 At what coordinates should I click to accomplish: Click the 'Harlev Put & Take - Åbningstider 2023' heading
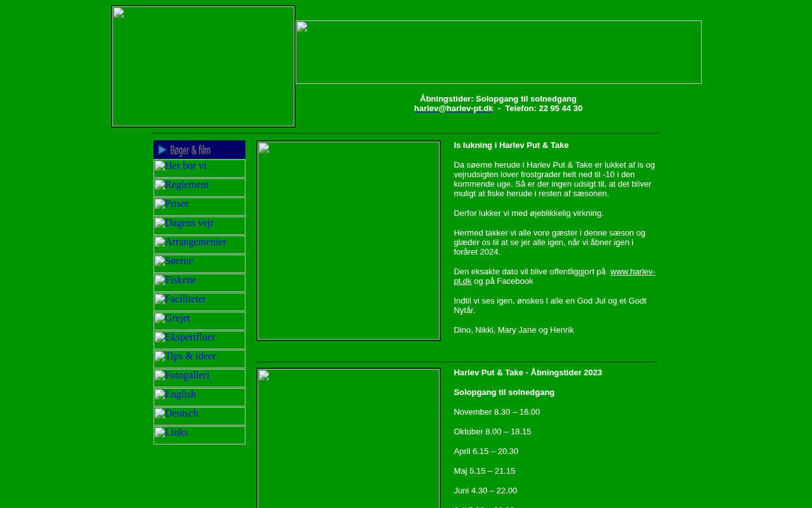(x=528, y=373)
